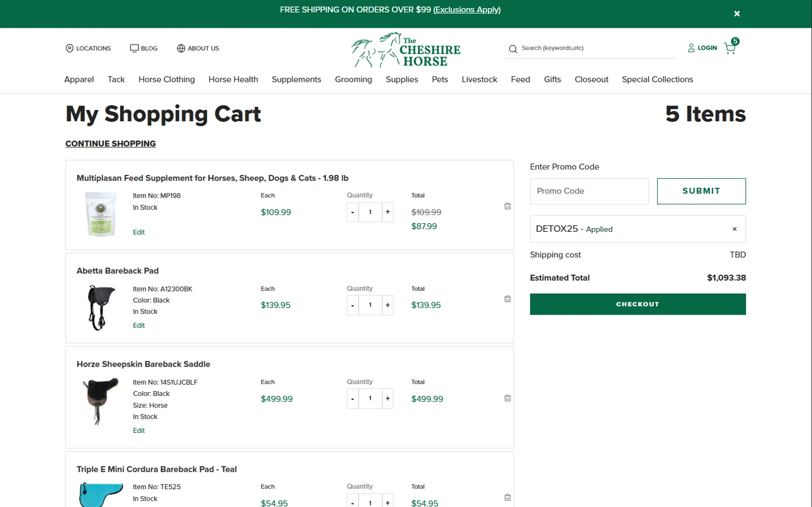Remove Multiplasan item with trash icon
The height and width of the screenshot is (507, 812).
click(507, 206)
